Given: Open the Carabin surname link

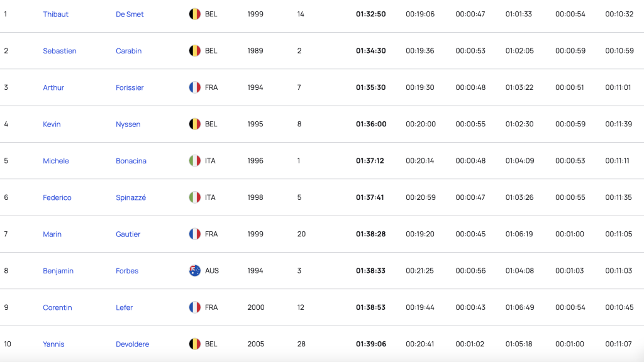Looking at the screenshot, I should click(128, 51).
